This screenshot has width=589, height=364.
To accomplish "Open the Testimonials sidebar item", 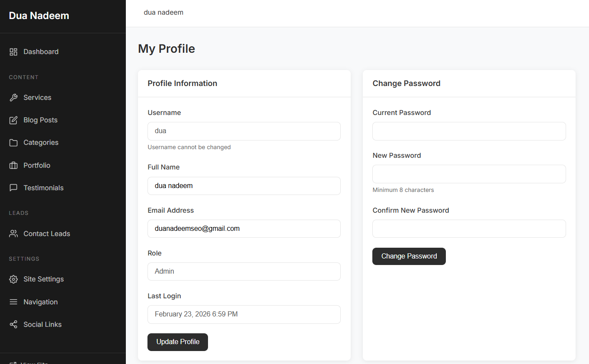I will (43, 188).
